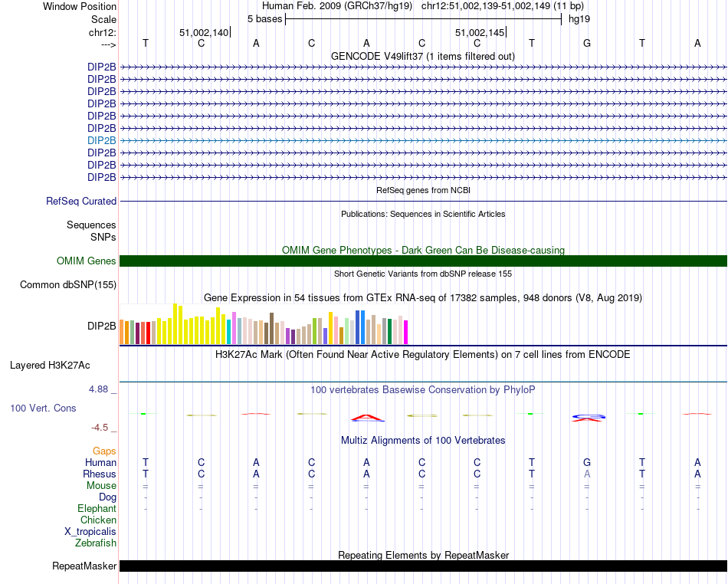This screenshot has width=728, height=584.
Task: Click the Chicken species label
Action: (98, 520)
